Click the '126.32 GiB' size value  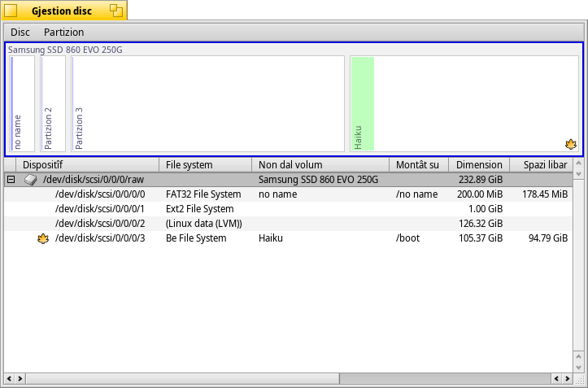pos(481,224)
